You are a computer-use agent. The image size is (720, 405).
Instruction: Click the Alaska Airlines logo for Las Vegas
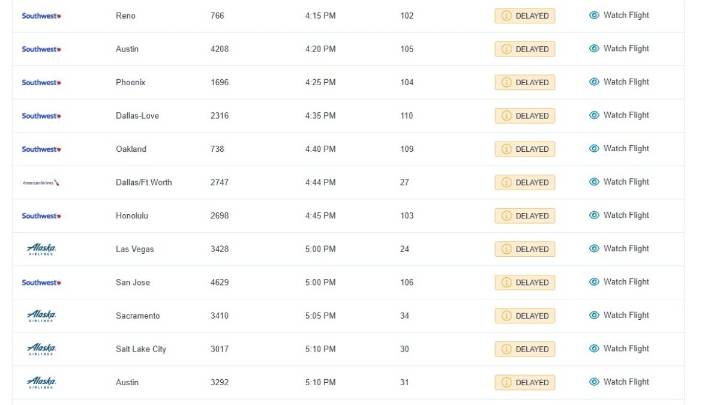coord(42,249)
